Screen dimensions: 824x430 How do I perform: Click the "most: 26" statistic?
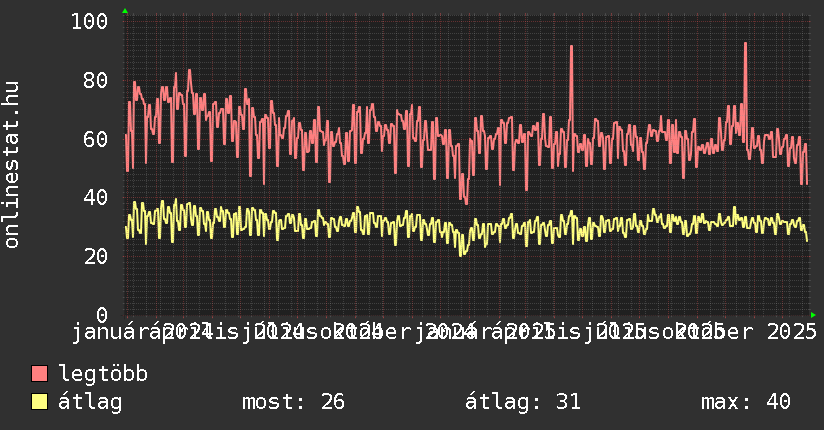[293, 402]
